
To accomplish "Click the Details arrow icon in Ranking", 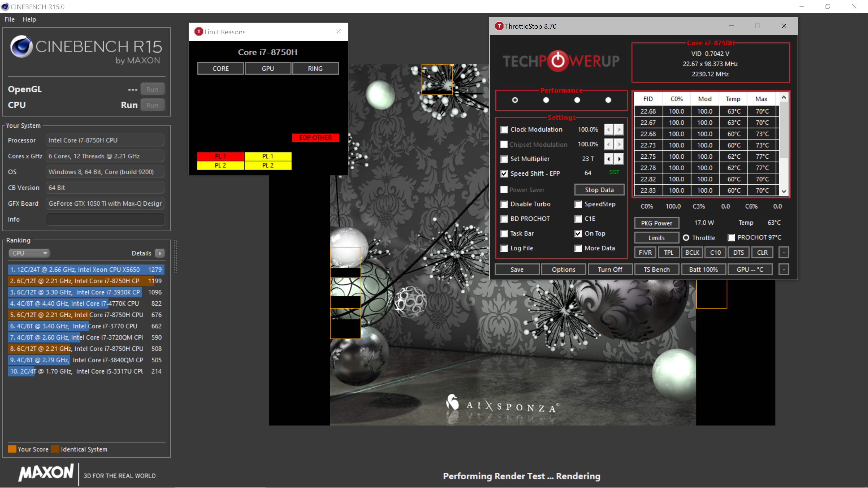I will [x=160, y=253].
